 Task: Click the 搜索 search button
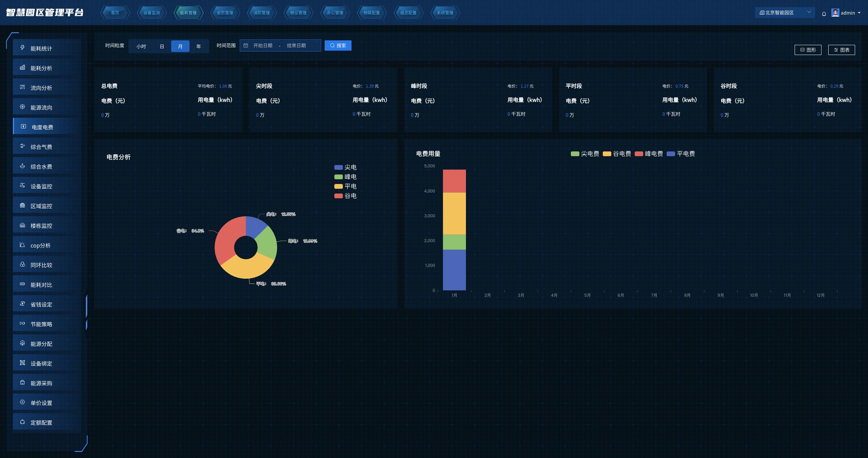[338, 45]
